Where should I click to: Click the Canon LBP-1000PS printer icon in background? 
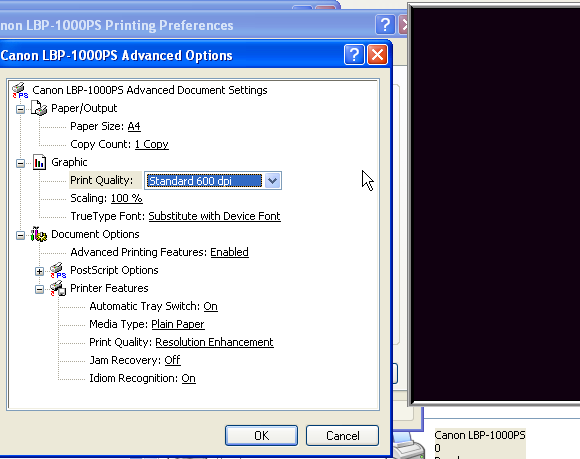pyautogui.click(x=409, y=446)
